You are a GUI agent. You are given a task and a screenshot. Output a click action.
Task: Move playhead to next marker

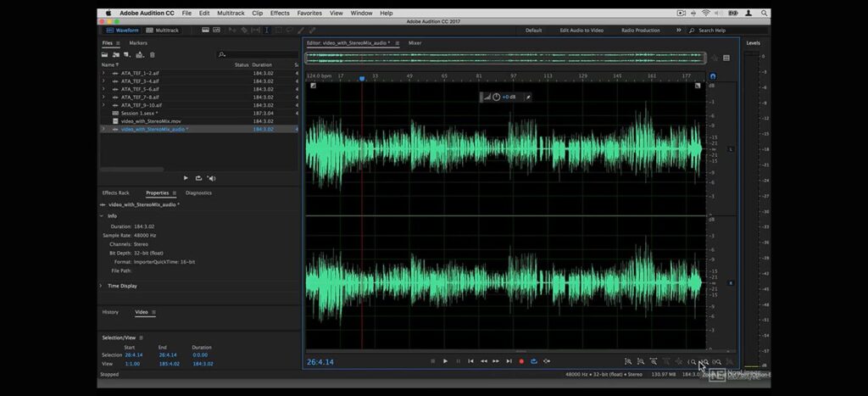click(509, 361)
